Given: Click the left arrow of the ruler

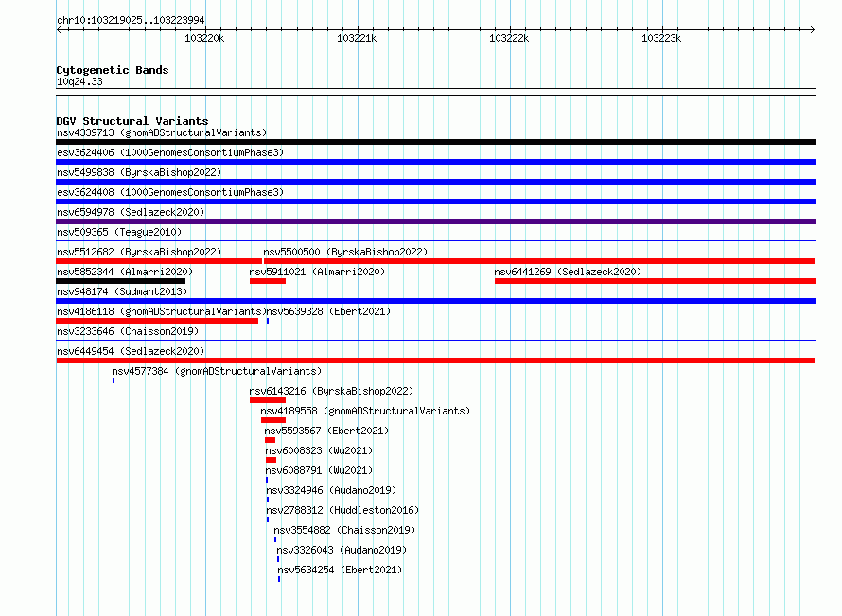Looking at the screenshot, I should [60, 29].
